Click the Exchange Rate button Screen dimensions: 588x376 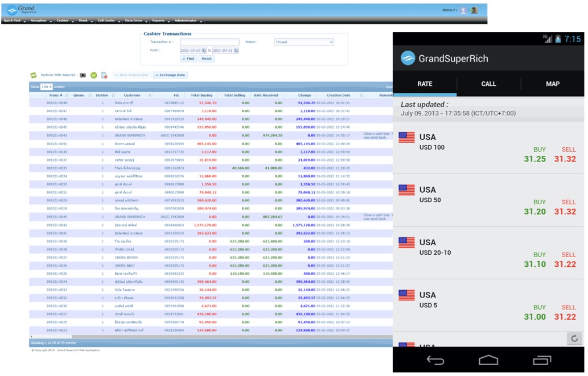170,75
